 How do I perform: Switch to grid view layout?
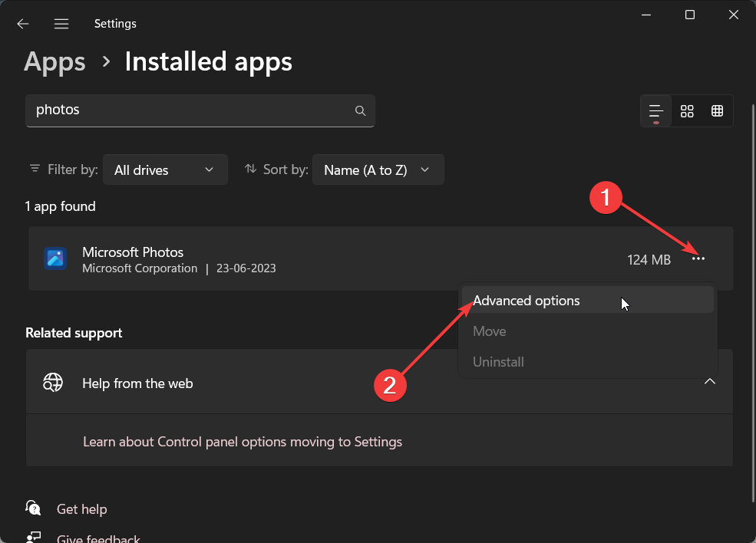(x=687, y=111)
